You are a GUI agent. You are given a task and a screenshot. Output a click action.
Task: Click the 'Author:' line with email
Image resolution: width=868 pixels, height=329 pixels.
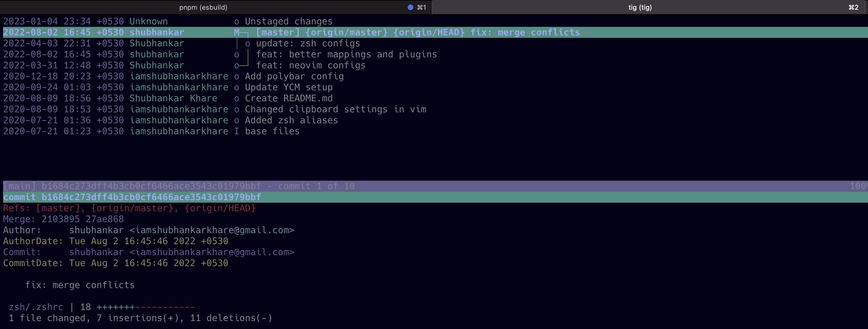click(x=149, y=230)
